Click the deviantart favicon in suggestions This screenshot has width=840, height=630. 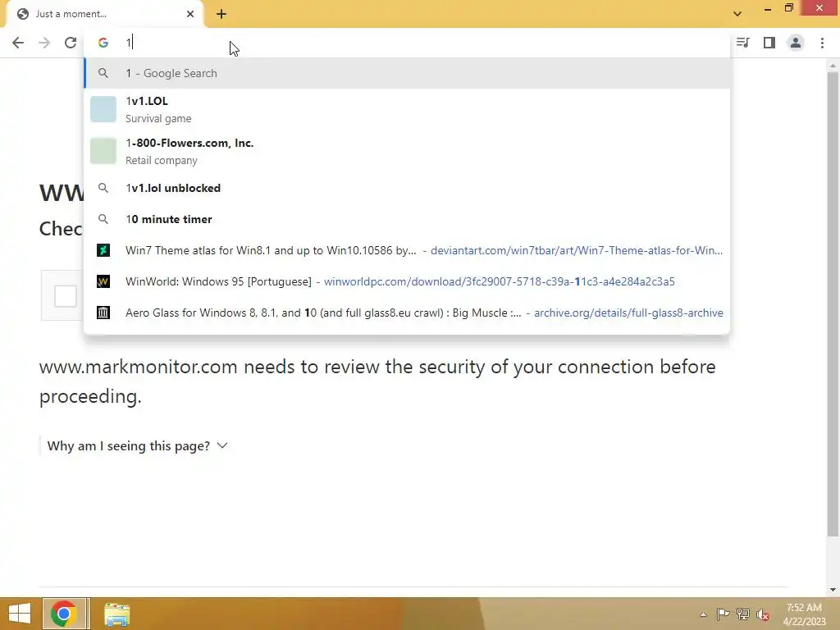pyautogui.click(x=103, y=250)
